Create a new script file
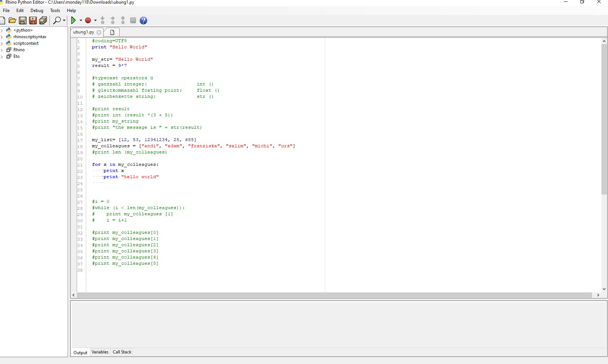 (3, 20)
